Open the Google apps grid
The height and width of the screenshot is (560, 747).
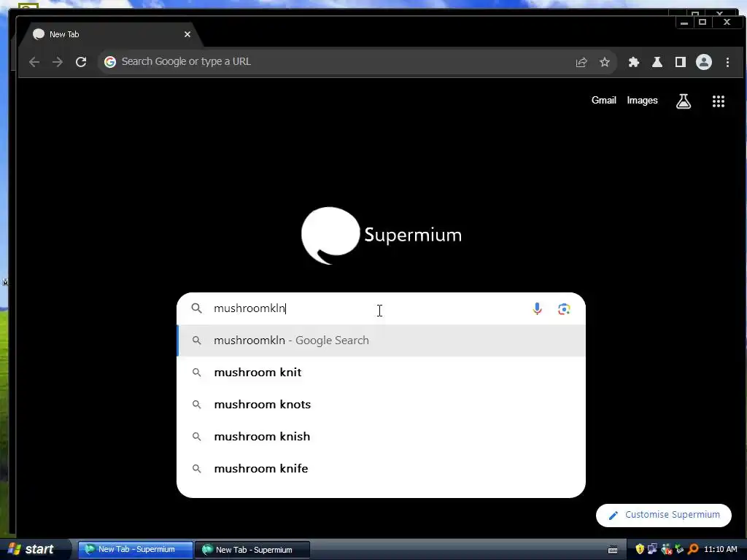click(x=719, y=101)
